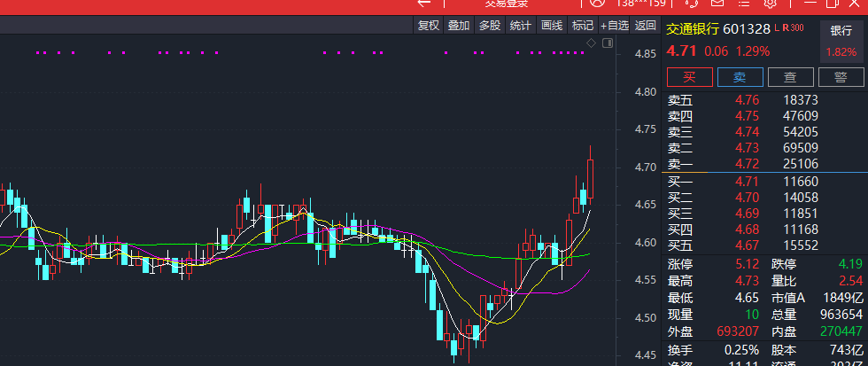Open the 多股 multi-stock view
The width and height of the screenshot is (868, 366).
pyautogui.click(x=489, y=26)
